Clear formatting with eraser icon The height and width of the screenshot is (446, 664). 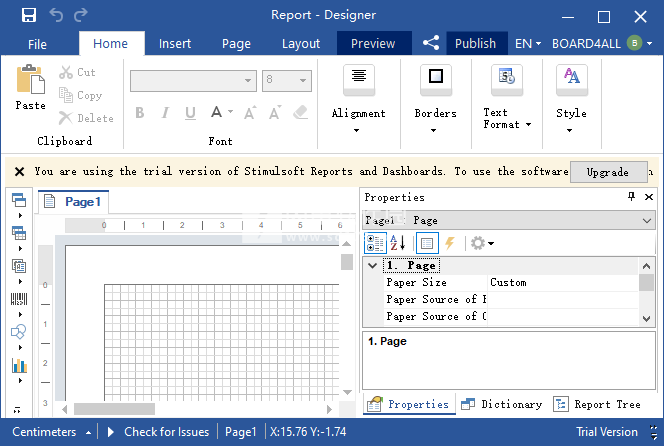(300, 113)
